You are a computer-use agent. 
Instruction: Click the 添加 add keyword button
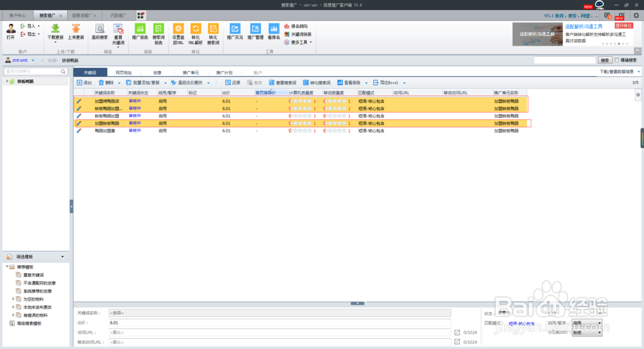(x=84, y=82)
